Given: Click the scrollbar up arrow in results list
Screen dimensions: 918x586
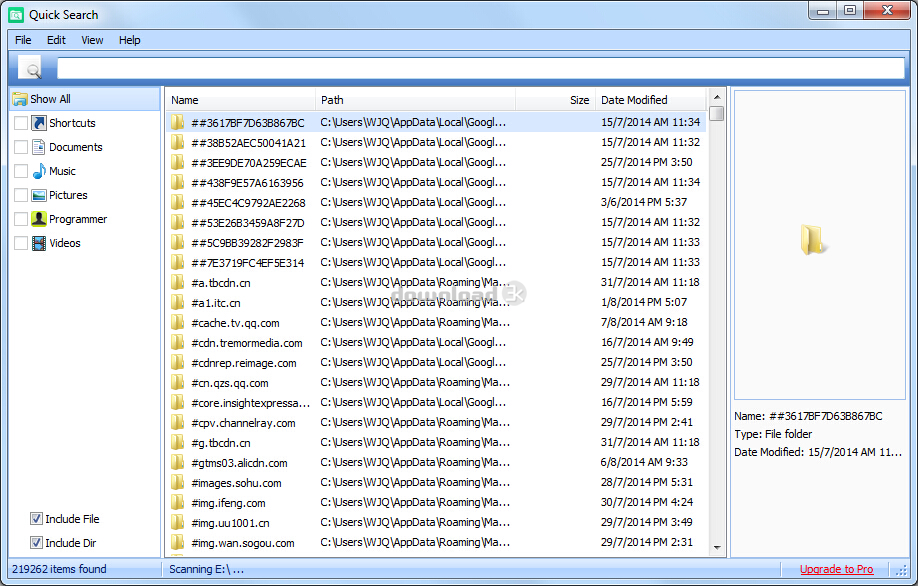Looking at the screenshot, I should pos(717,97).
